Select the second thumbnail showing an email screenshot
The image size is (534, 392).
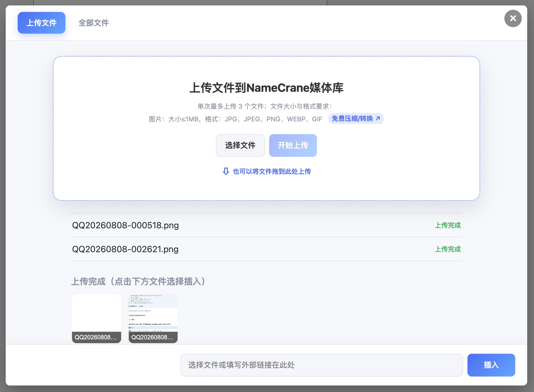[x=153, y=318]
